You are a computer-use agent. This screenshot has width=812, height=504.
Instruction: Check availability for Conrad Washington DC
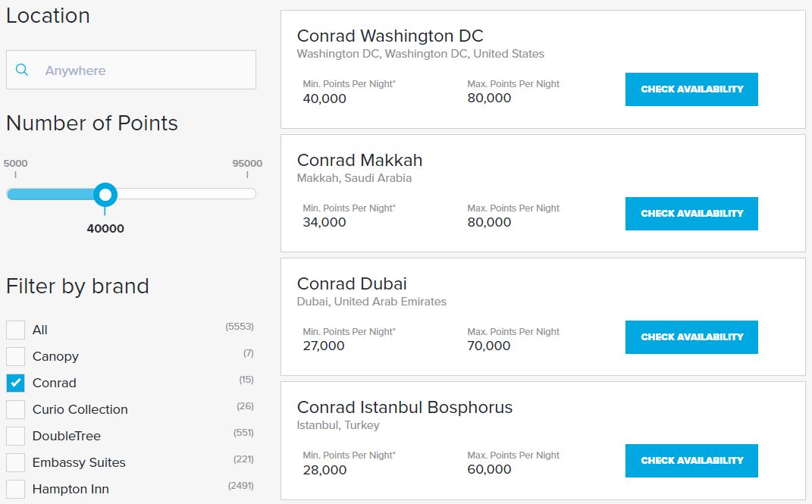tap(691, 89)
